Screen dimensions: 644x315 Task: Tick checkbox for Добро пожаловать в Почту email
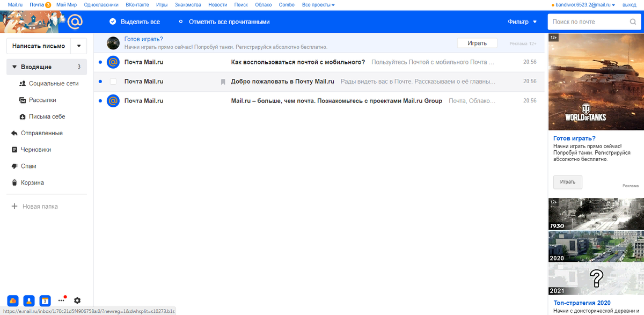(113, 82)
